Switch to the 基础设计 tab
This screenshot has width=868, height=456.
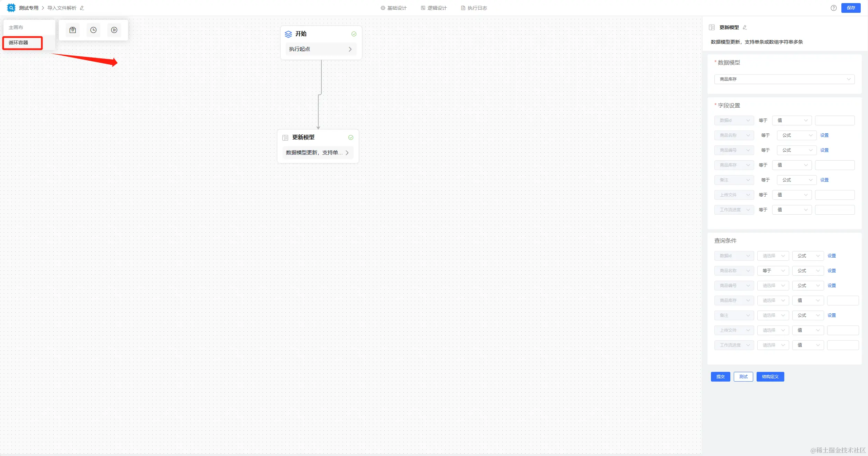click(394, 8)
